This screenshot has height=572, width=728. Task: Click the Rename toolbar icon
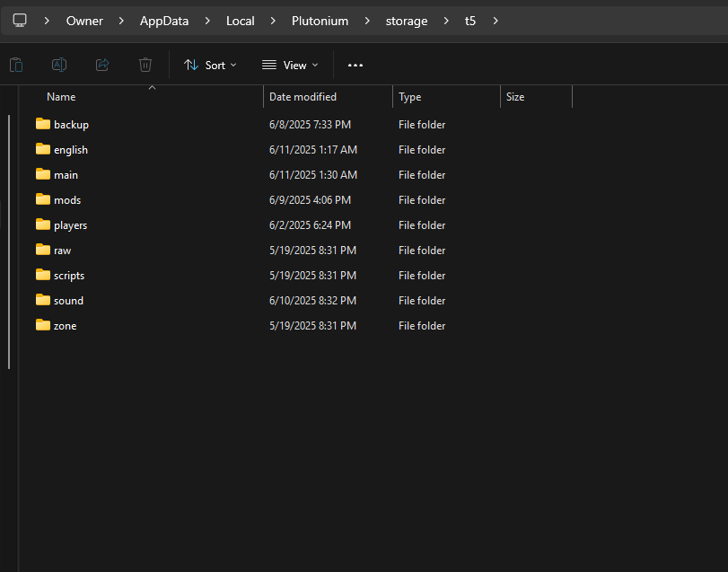59,65
